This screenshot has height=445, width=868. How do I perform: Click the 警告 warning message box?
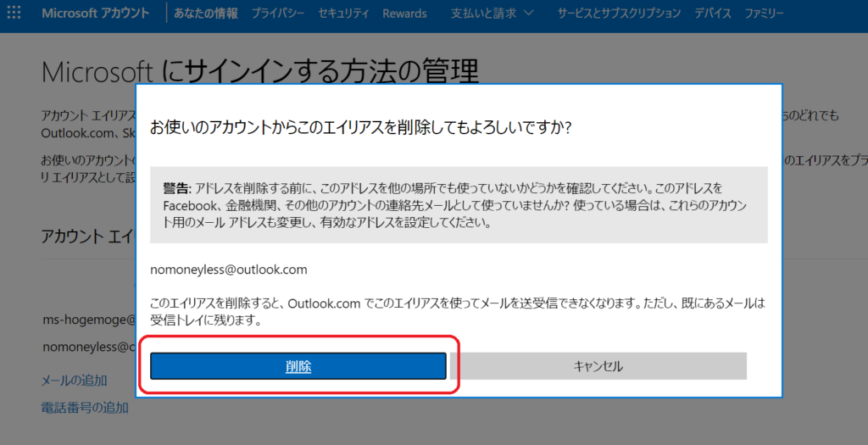[459, 205]
